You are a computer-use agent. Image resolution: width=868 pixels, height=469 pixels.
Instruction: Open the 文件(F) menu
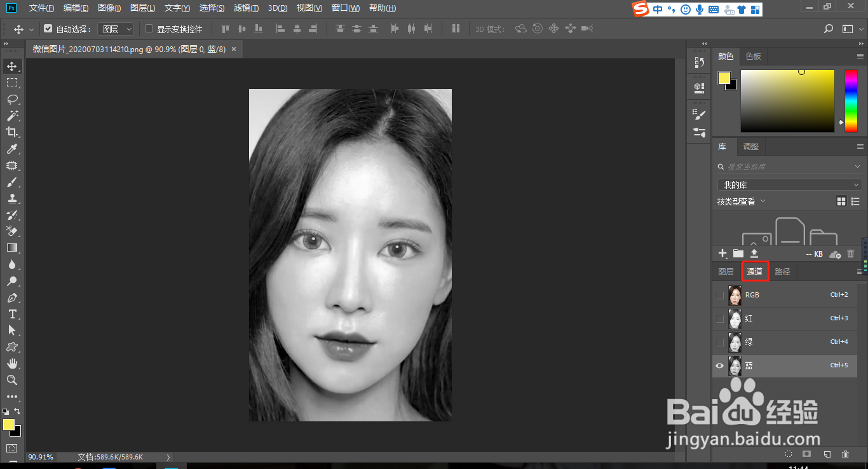[41, 8]
